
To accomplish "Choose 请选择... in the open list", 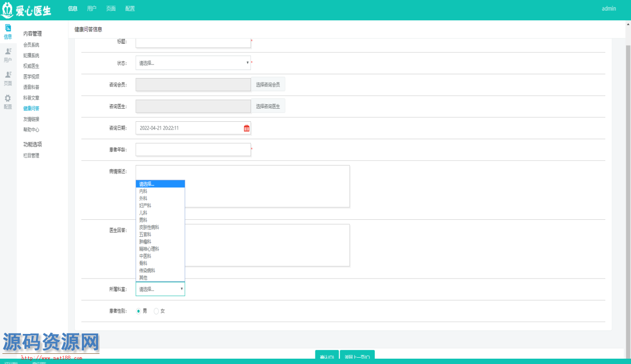I will [x=160, y=184].
